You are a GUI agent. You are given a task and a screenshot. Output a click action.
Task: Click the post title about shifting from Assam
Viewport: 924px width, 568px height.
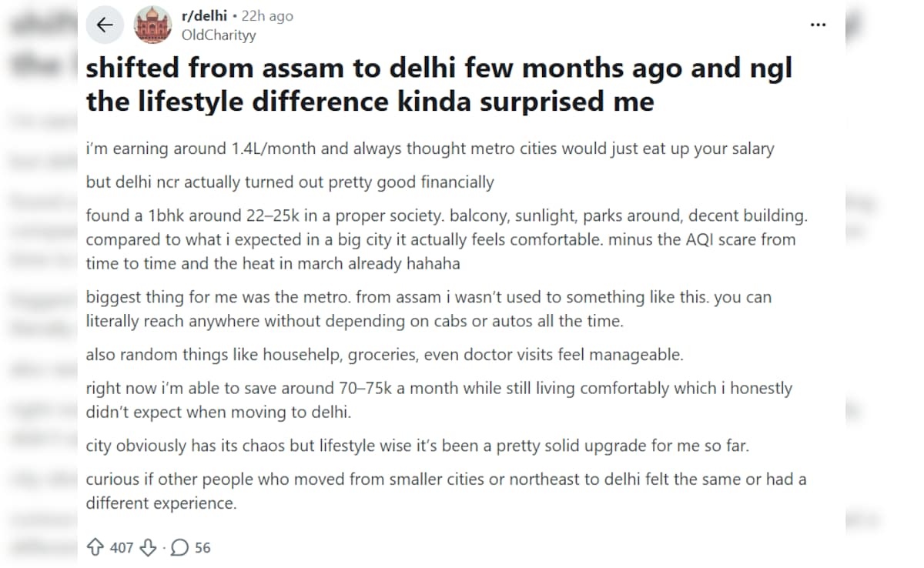point(439,84)
